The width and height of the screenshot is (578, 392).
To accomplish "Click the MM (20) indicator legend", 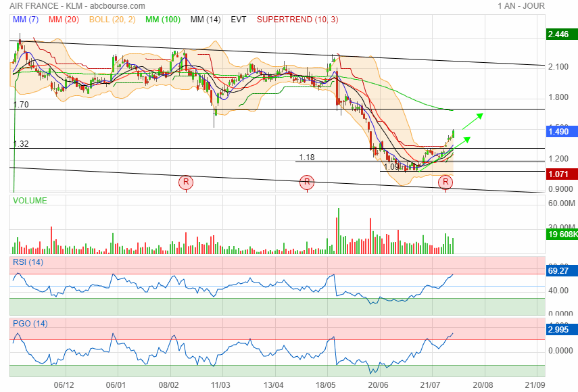I will click(64, 20).
